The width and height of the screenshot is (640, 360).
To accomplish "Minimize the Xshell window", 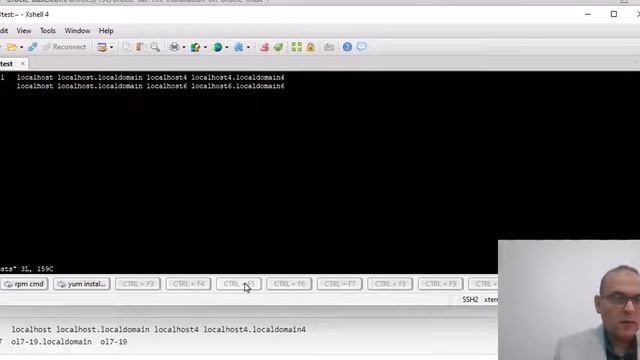I will pyautogui.click(x=588, y=14).
